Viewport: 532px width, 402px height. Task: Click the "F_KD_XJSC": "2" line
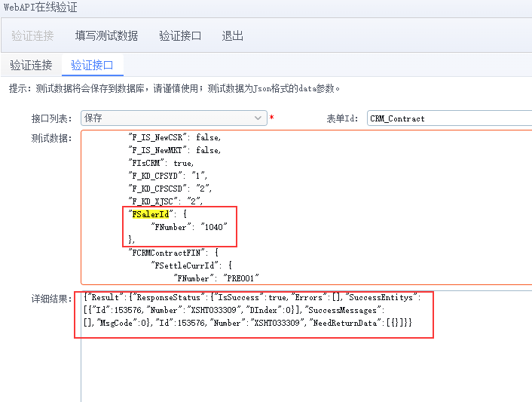166,201
